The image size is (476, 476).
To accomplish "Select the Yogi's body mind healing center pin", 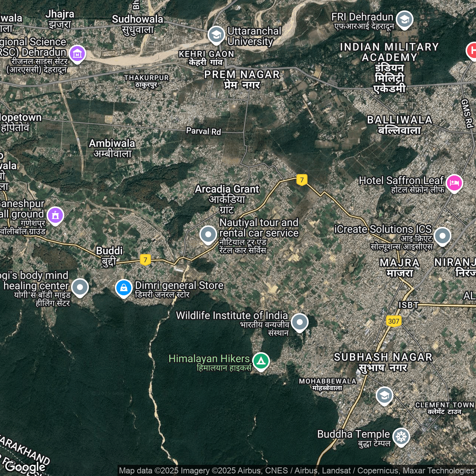I will [x=80, y=287].
